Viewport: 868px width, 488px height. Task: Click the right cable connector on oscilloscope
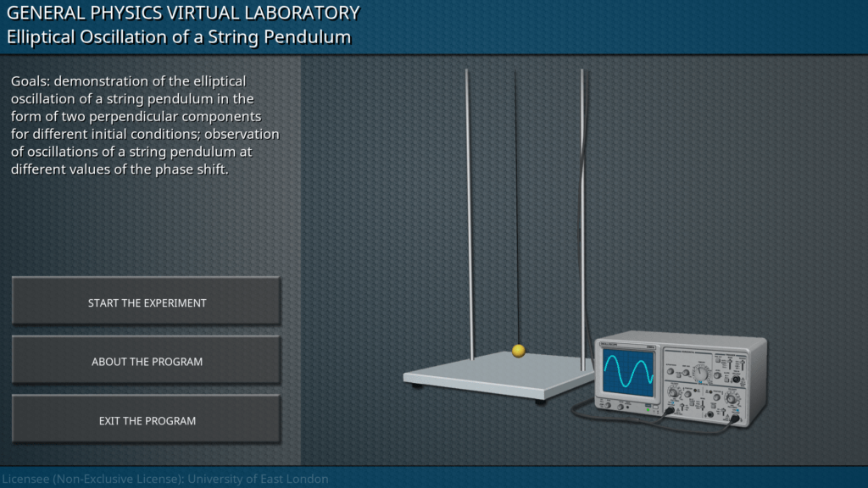pyautogui.click(x=736, y=419)
